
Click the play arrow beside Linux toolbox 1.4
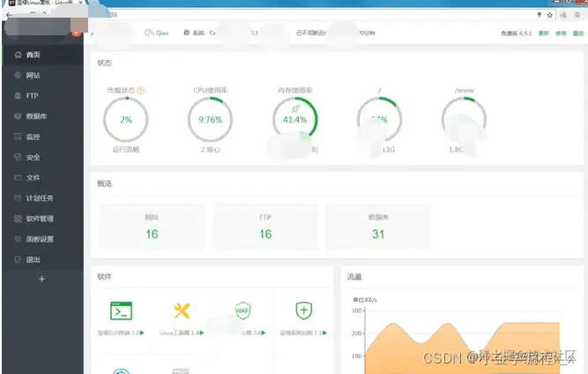click(x=202, y=333)
